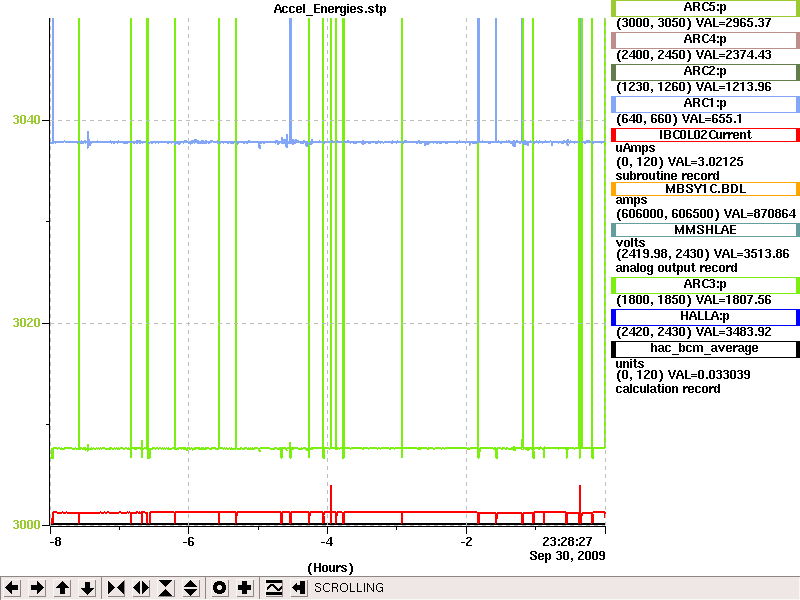This screenshot has height=600, width=800.
Task: Click the ARC3 value text VAL=1807.56
Action: [x=734, y=300]
